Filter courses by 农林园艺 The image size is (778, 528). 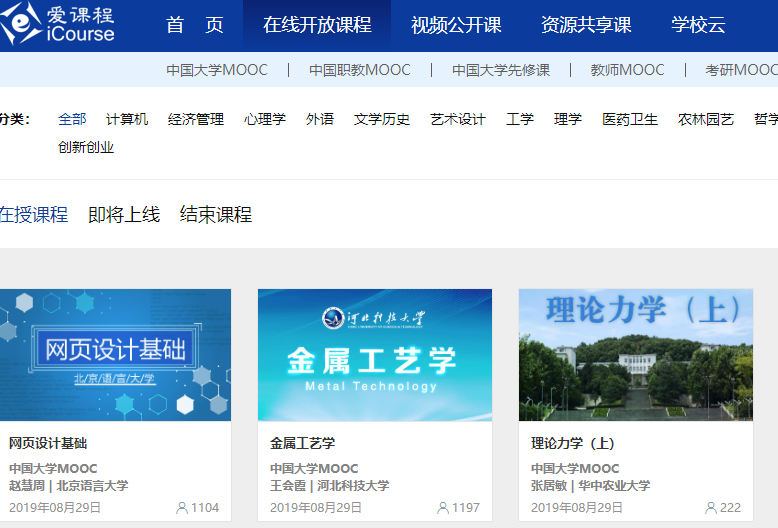point(706,119)
